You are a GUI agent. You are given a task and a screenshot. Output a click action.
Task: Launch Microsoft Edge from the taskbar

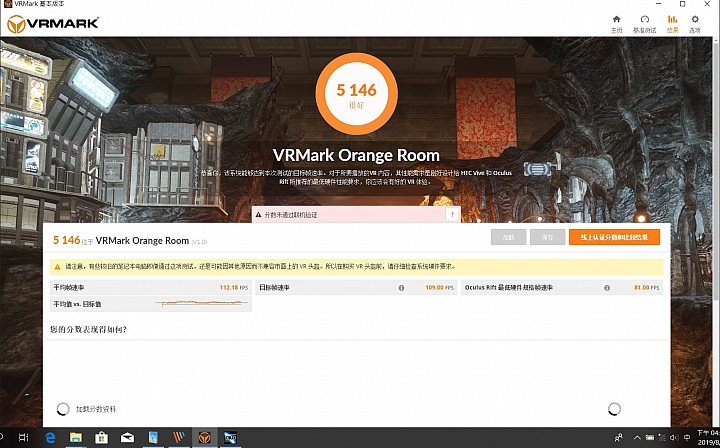pos(50,437)
